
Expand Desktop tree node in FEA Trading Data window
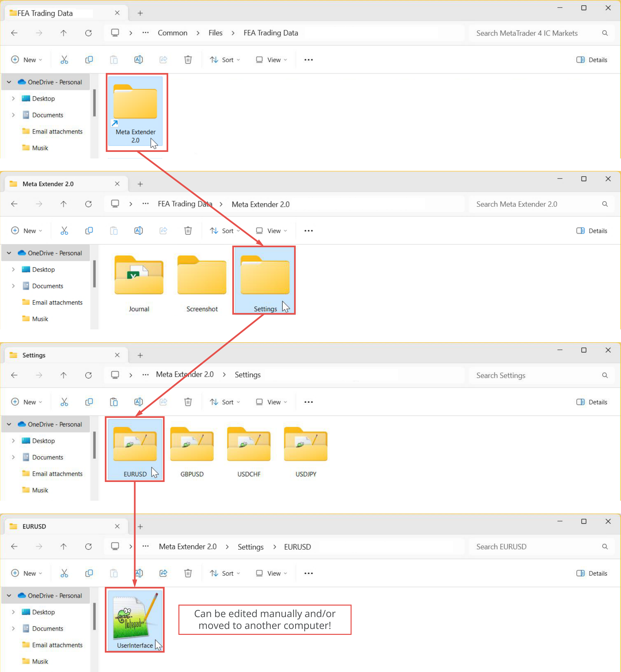click(x=13, y=99)
